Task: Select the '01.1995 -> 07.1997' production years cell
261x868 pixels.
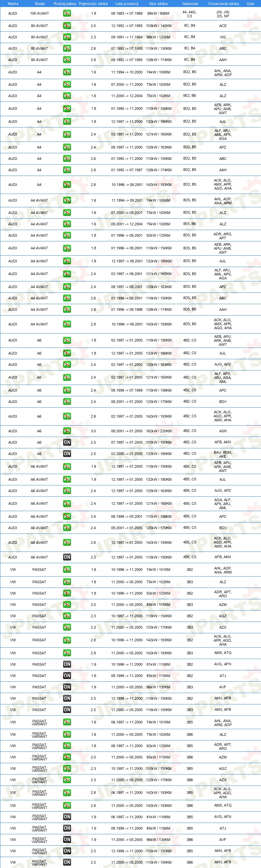Action: tap(126, 170)
